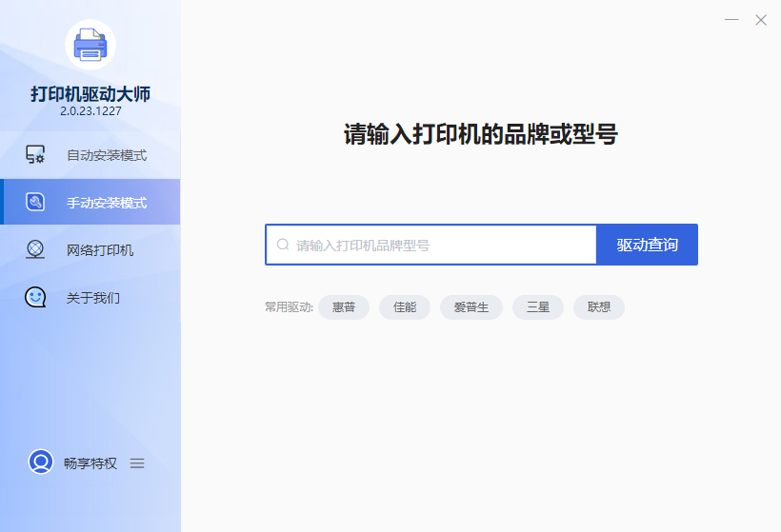
Task: Click the 畅享特权 link
Action: pos(90,463)
